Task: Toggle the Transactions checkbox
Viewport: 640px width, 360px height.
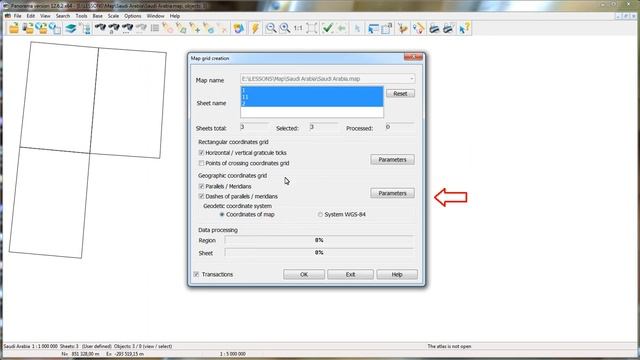Action: [196, 274]
